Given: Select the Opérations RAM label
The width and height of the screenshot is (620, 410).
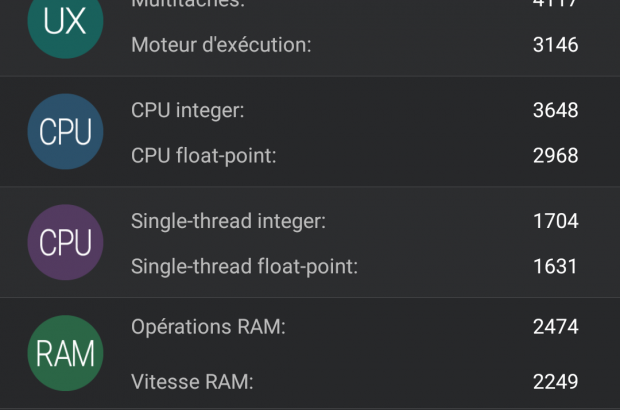Looking at the screenshot, I should (208, 327).
